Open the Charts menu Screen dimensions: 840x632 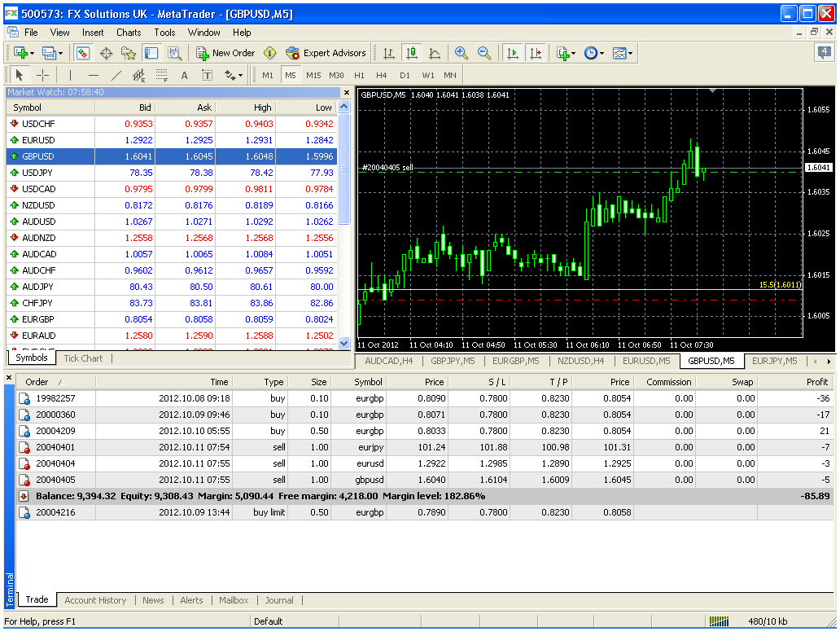click(129, 33)
